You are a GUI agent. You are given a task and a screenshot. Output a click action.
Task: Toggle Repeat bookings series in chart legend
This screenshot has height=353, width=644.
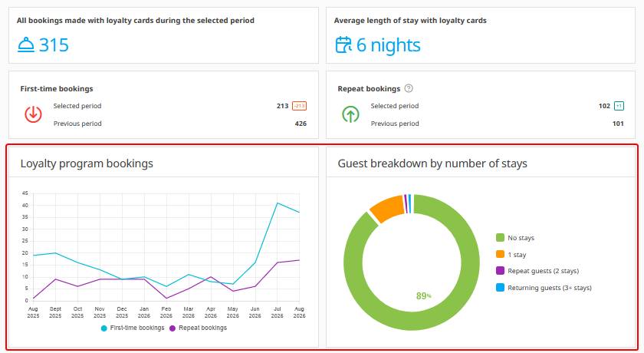click(x=199, y=328)
